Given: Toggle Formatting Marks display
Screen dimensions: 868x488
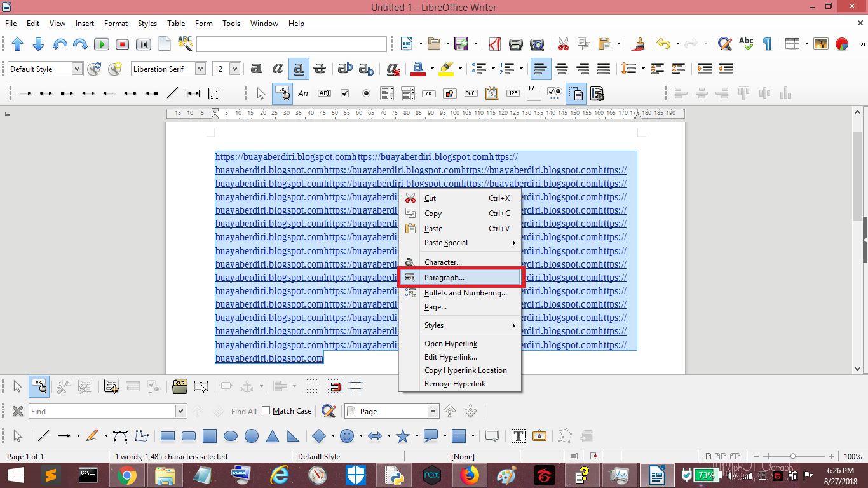Looking at the screenshot, I should [768, 44].
